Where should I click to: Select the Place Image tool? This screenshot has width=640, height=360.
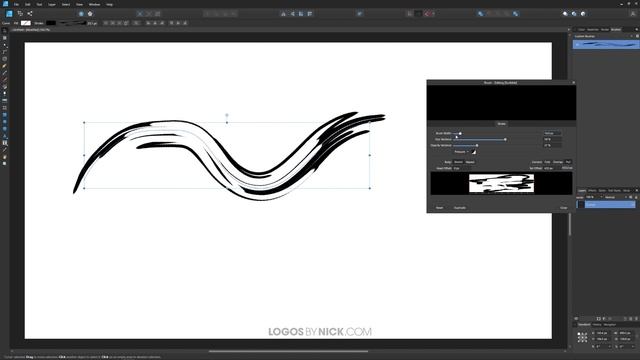pyautogui.click(x=4, y=100)
